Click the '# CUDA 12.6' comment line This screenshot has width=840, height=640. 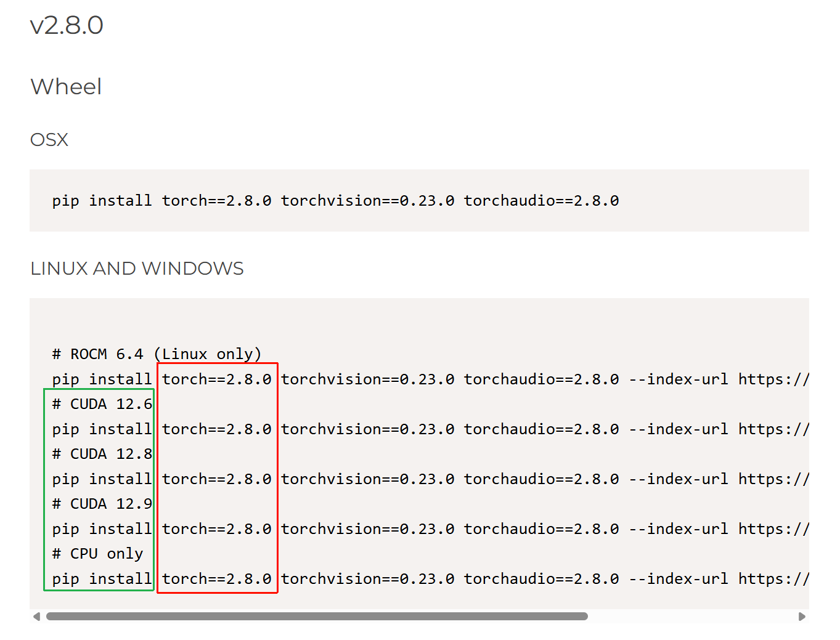pyautogui.click(x=102, y=404)
